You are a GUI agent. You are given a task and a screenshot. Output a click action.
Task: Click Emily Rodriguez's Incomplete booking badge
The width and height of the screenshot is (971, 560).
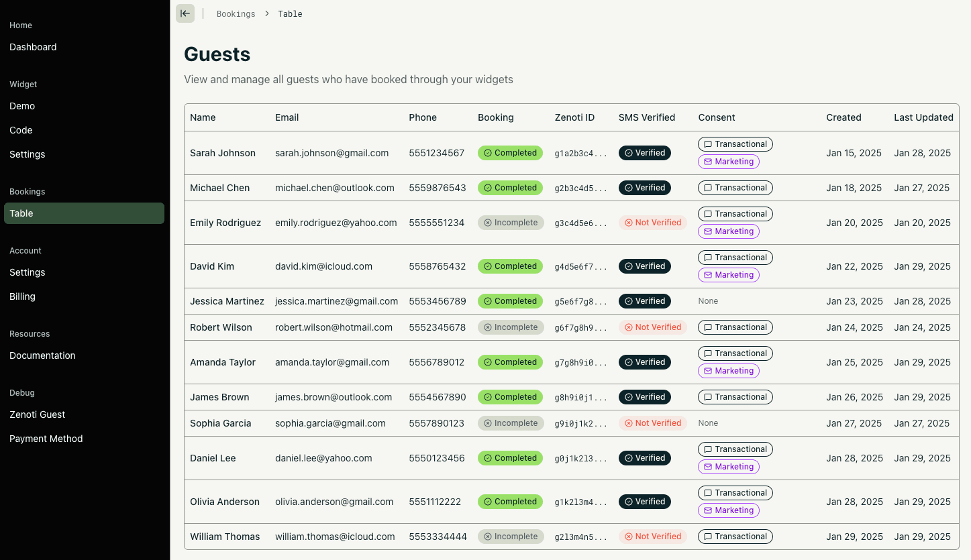[510, 223]
